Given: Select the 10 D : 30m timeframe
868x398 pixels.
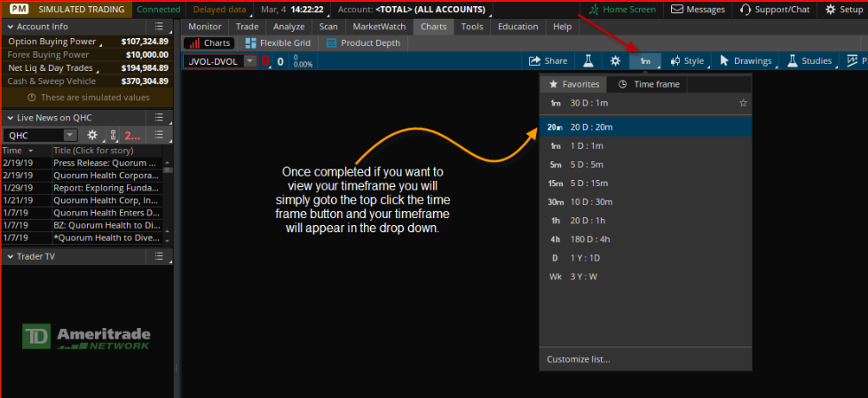Looking at the screenshot, I should [x=645, y=202].
